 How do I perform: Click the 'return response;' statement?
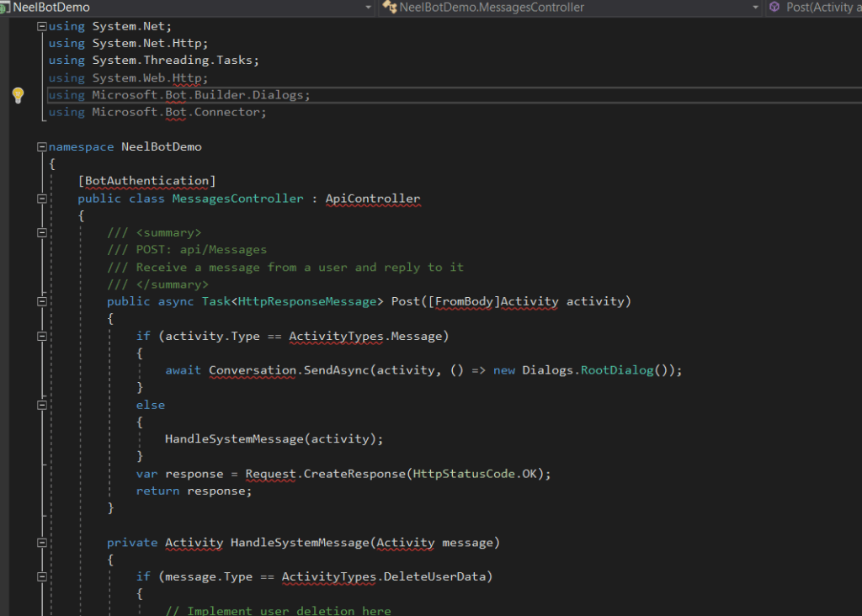pyautogui.click(x=194, y=491)
